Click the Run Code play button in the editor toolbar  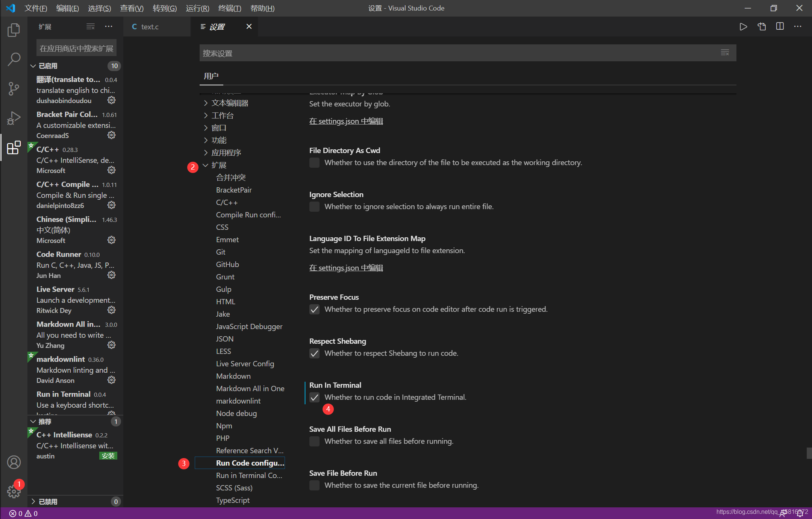click(x=743, y=27)
